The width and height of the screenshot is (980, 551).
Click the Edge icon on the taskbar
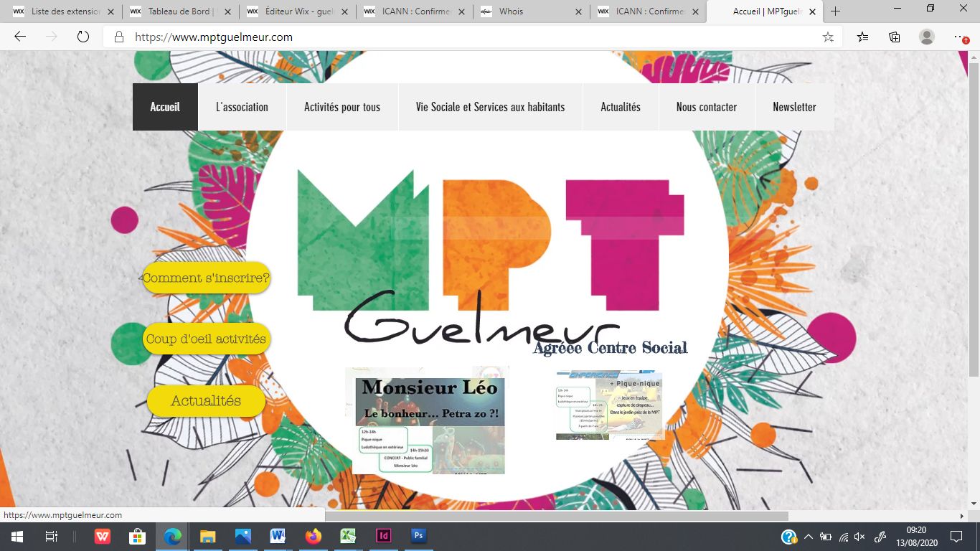pyautogui.click(x=173, y=537)
